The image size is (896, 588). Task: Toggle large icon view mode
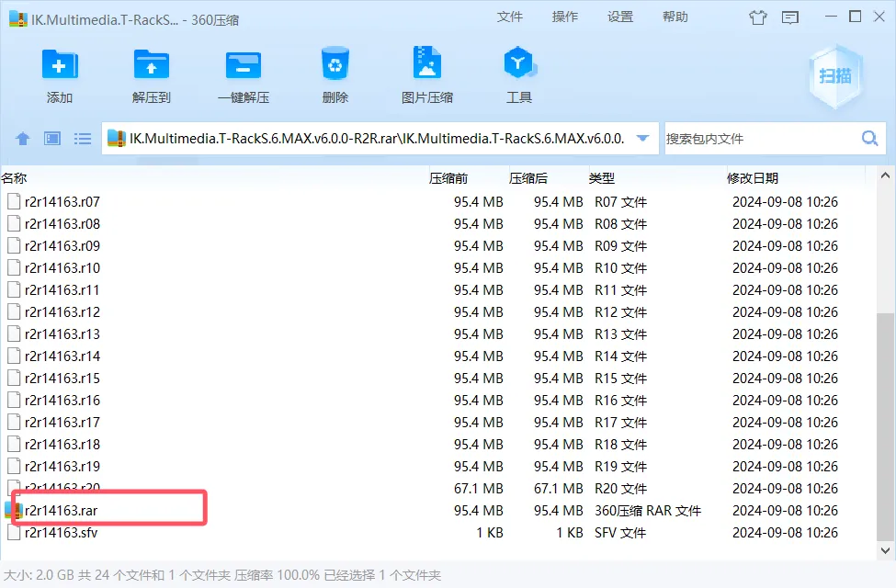tap(51, 138)
